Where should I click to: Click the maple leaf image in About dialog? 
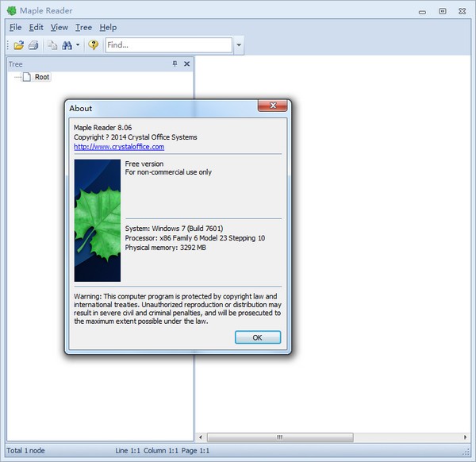point(98,221)
